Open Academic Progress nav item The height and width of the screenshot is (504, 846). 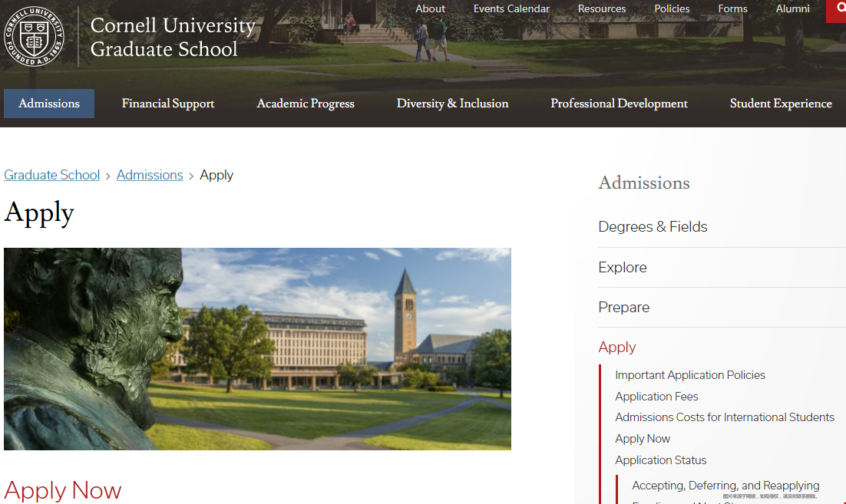tap(306, 104)
